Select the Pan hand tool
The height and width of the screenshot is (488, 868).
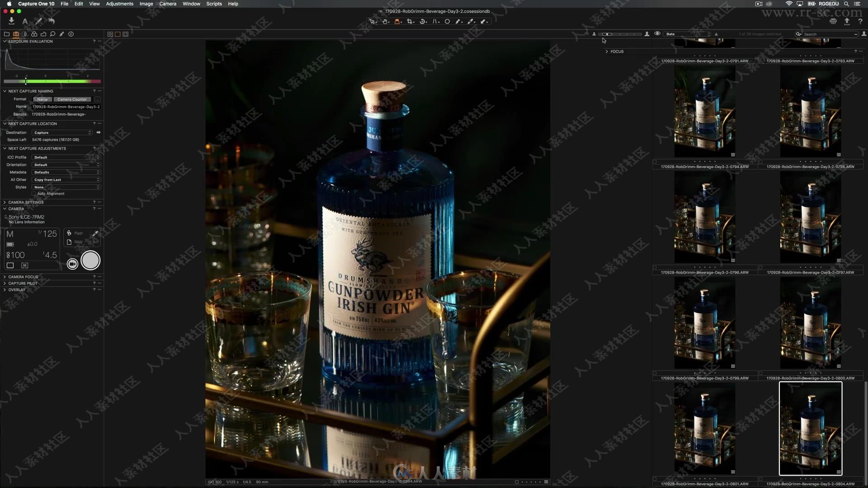(385, 21)
